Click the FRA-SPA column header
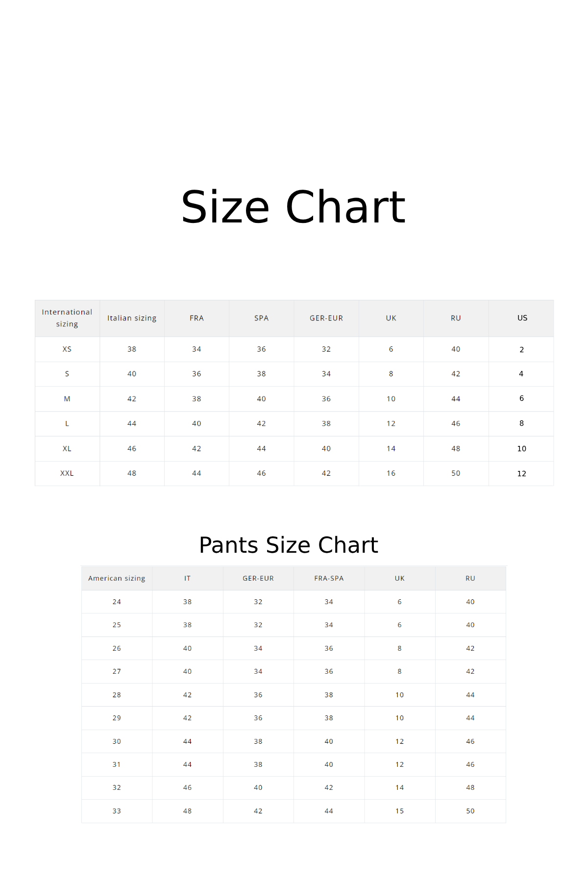The height and width of the screenshot is (882, 588). 329,578
